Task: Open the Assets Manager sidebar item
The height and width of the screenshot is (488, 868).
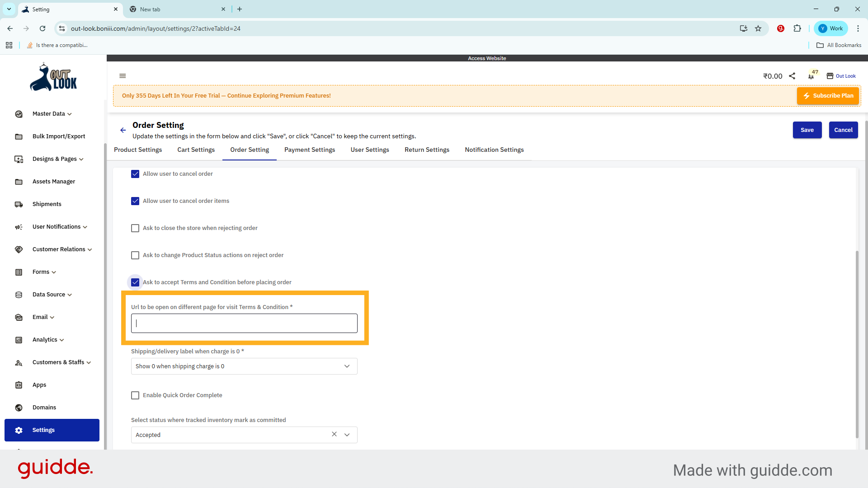Action: (x=53, y=182)
